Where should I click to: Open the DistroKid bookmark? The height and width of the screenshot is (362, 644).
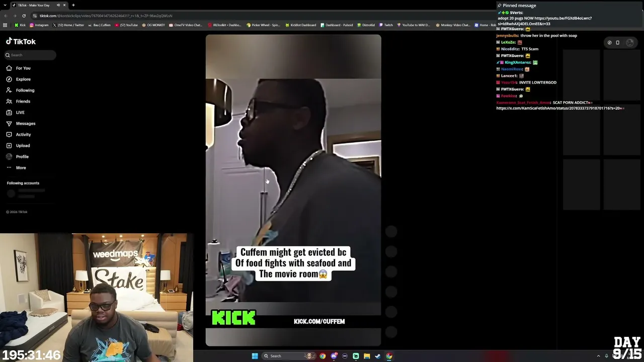pyautogui.click(x=366, y=25)
